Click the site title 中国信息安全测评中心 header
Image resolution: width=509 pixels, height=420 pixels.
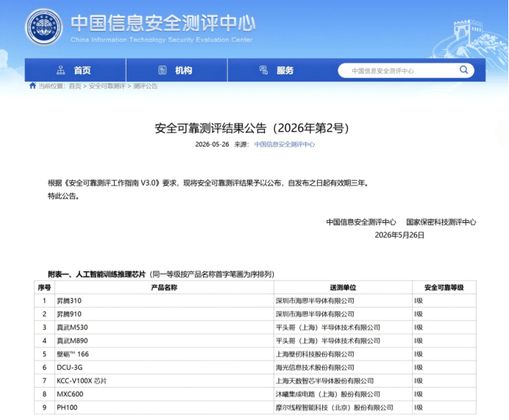pyautogui.click(x=163, y=23)
